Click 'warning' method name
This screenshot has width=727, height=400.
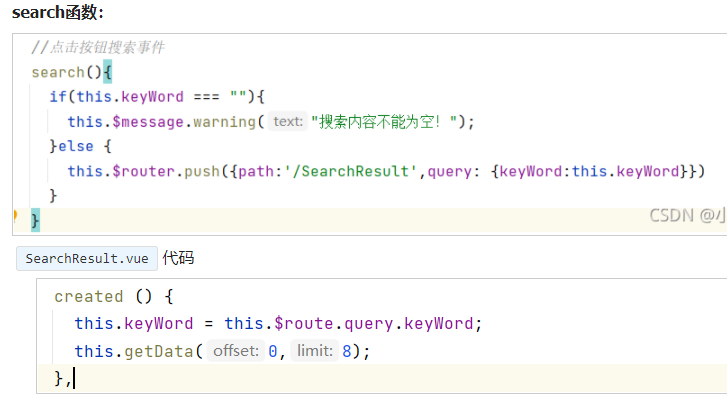pyautogui.click(x=224, y=122)
